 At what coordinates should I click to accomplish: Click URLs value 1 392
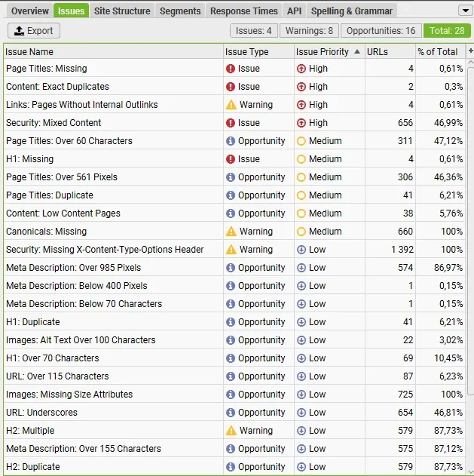click(402, 250)
